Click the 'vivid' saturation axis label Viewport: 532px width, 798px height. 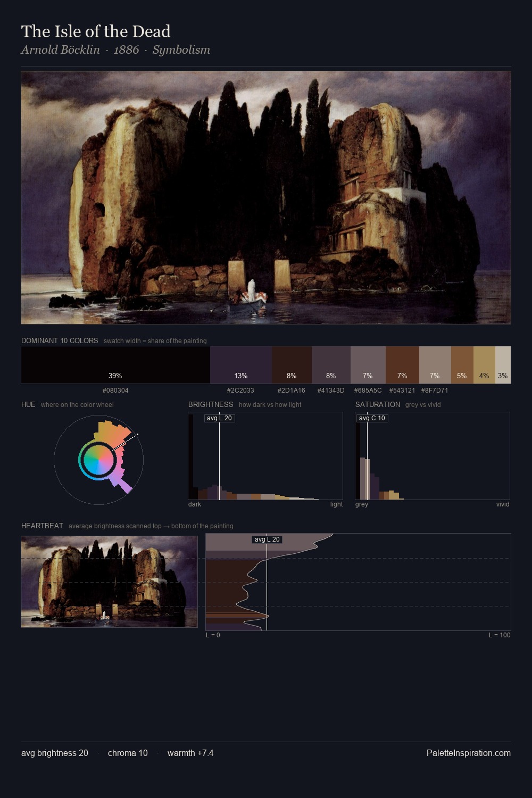coord(503,504)
